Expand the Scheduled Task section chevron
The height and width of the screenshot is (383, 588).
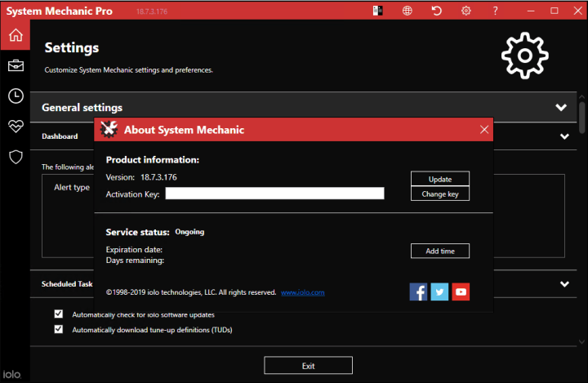click(x=564, y=284)
